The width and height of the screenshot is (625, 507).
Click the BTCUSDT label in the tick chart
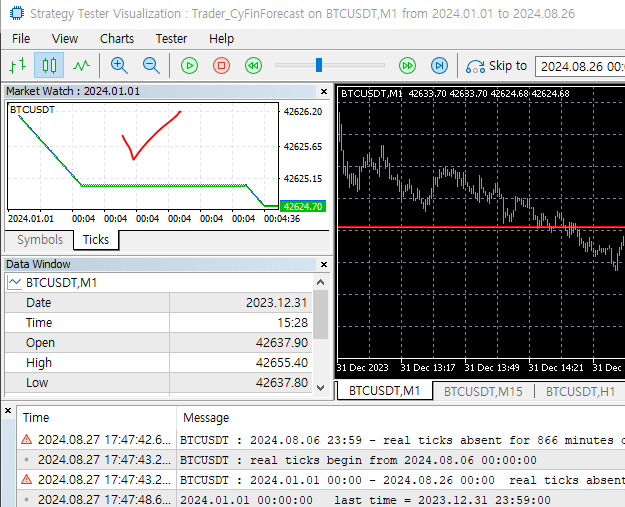click(x=32, y=110)
